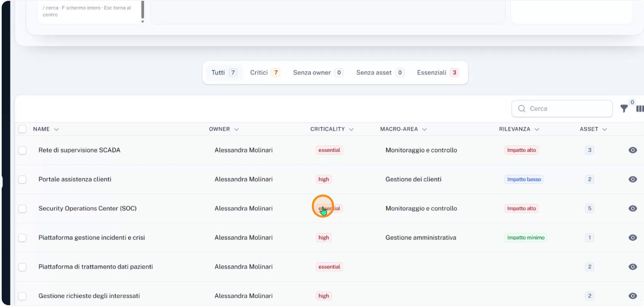
Task: Open the Senza asset tab
Action: 380,73
